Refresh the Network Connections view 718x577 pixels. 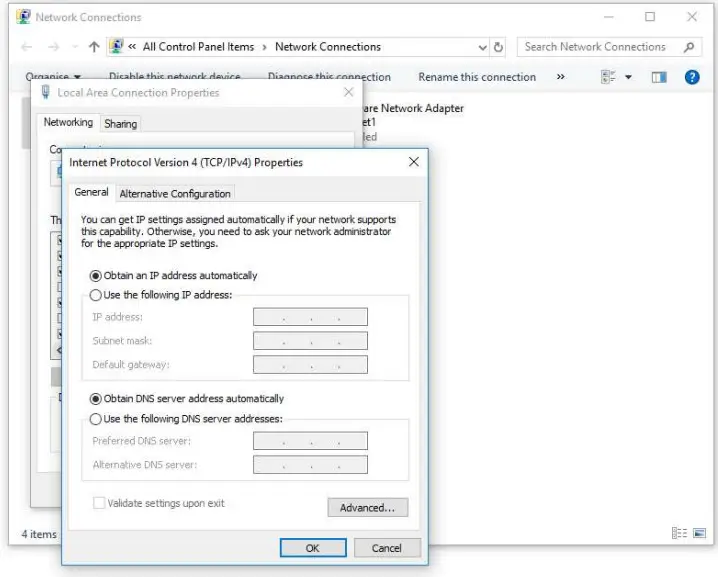click(x=498, y=47)
